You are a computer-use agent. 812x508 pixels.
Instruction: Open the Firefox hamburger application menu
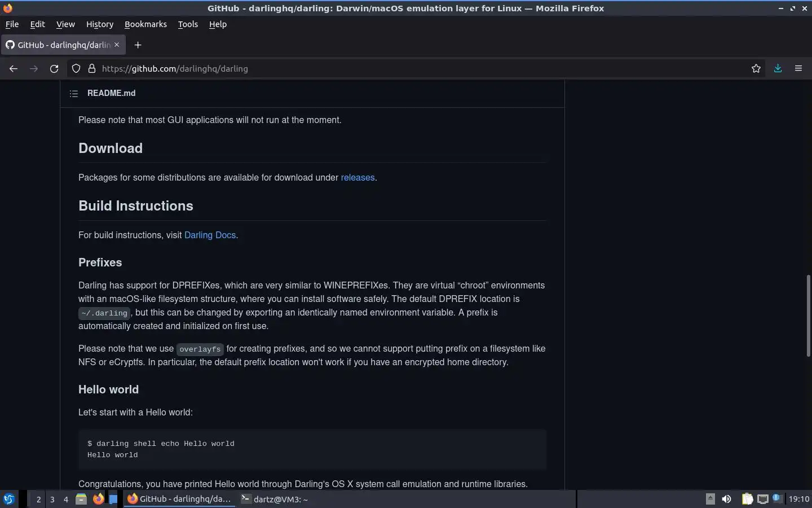(798, 68)
